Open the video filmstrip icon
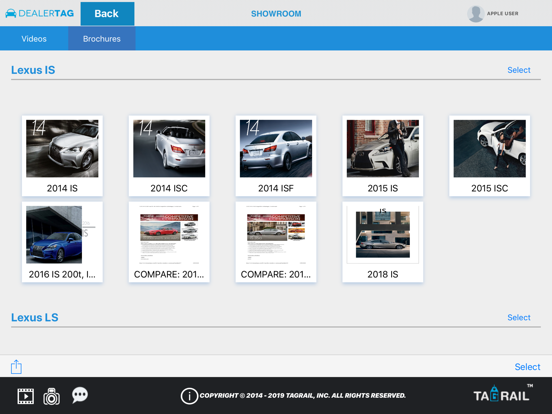 click(26, 396)
